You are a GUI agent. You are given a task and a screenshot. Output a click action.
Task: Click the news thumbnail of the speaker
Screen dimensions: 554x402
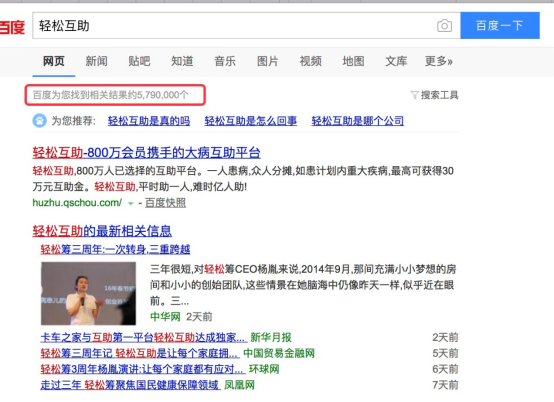pos(88,293)
